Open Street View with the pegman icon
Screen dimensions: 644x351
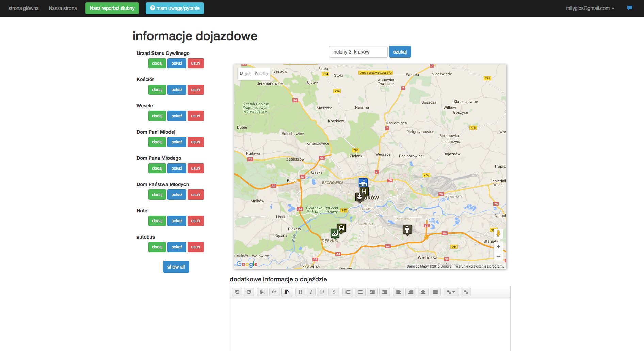(x=498, y=233)
